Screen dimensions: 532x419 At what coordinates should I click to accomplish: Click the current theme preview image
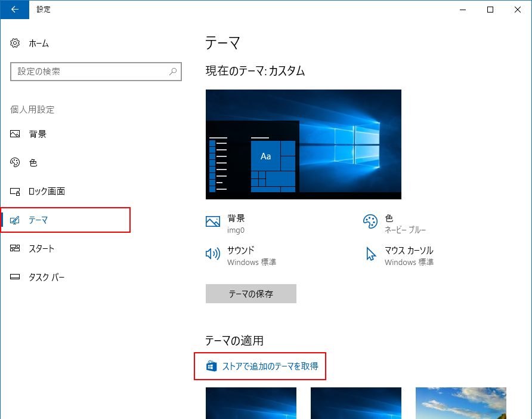coord(304,144)
